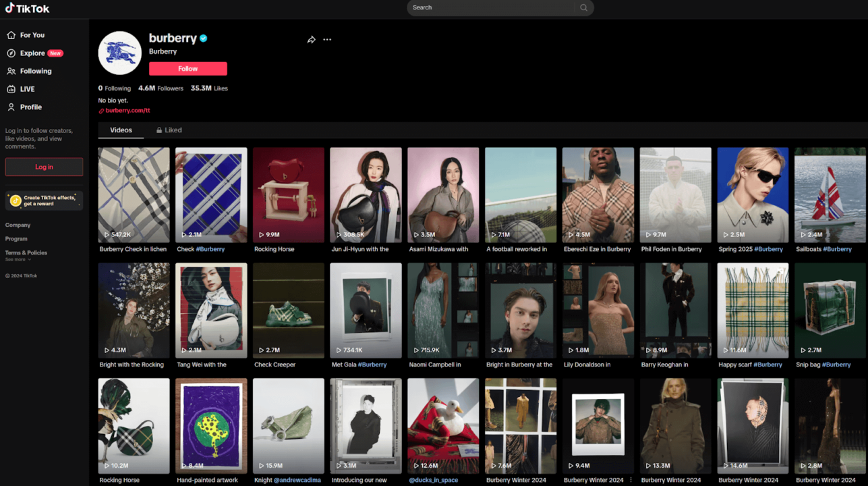Expand See more in sidebar footer
This screenshot has width=868, height=486.
[18, 259]
